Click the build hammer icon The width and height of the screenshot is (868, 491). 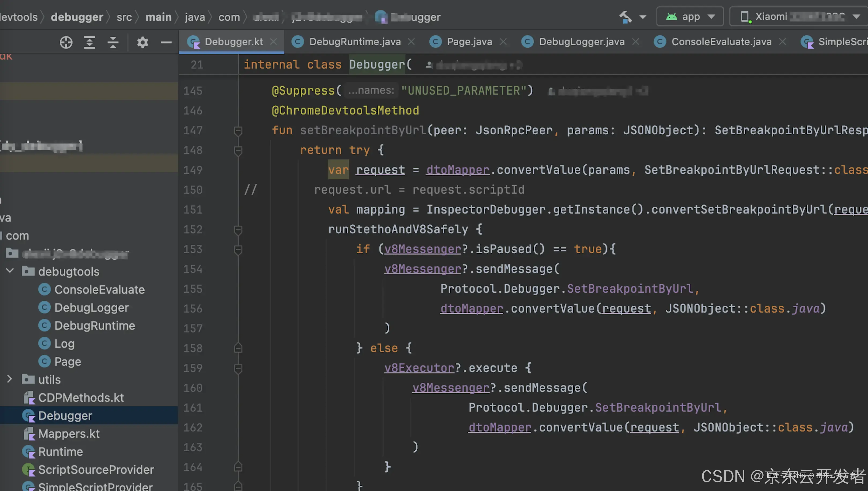[x=625, y=17]
